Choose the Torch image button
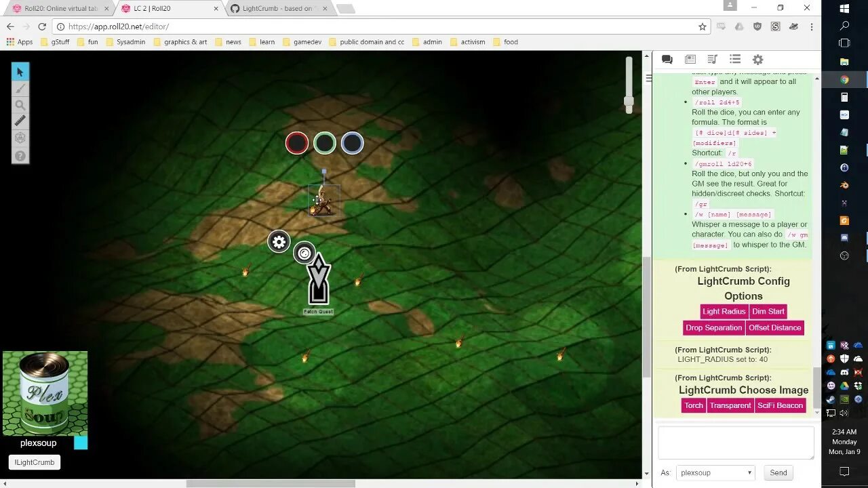 click(693, 405)
